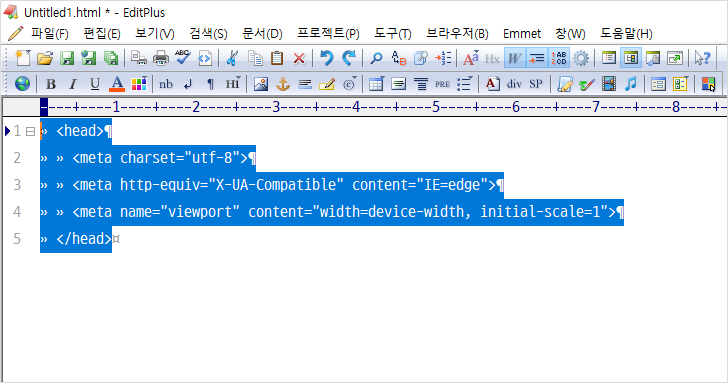The image size is (728, 383).
Task: Insert line break tag icon
Action: pos(188,84)
